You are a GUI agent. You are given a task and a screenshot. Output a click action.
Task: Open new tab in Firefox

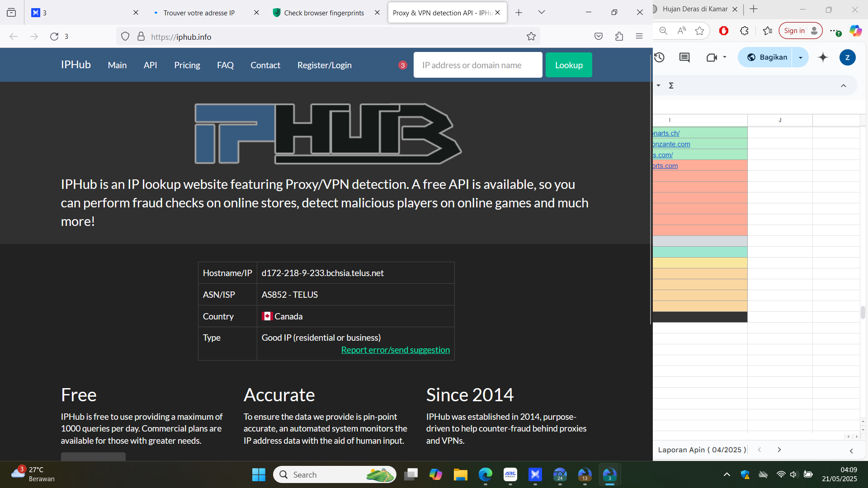click(x=519, y=13)
